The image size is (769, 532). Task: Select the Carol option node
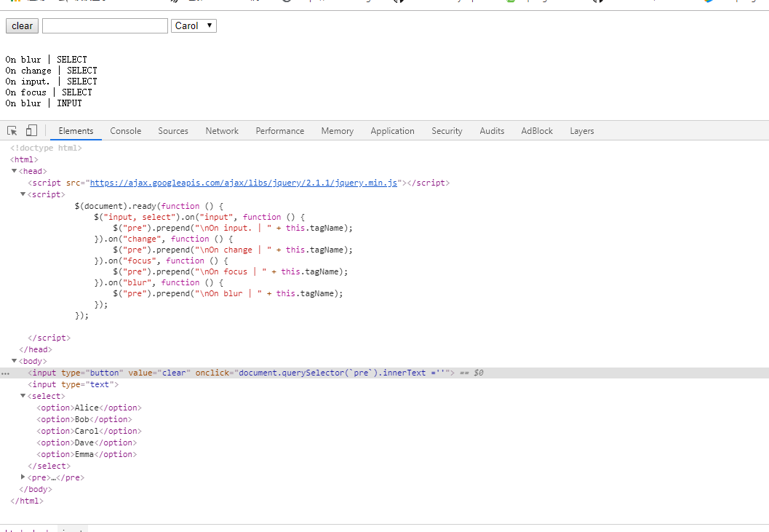(x=89, y=431)
